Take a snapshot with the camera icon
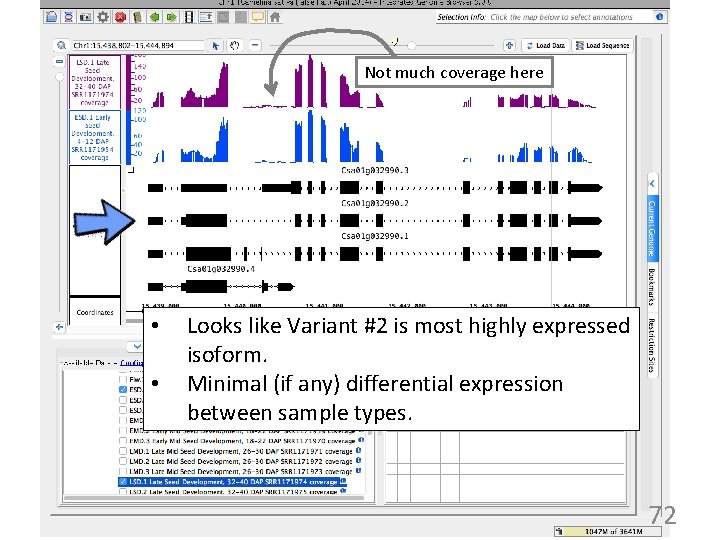The width and height of the screenshot is (720, 540). [x=85, y=17]
